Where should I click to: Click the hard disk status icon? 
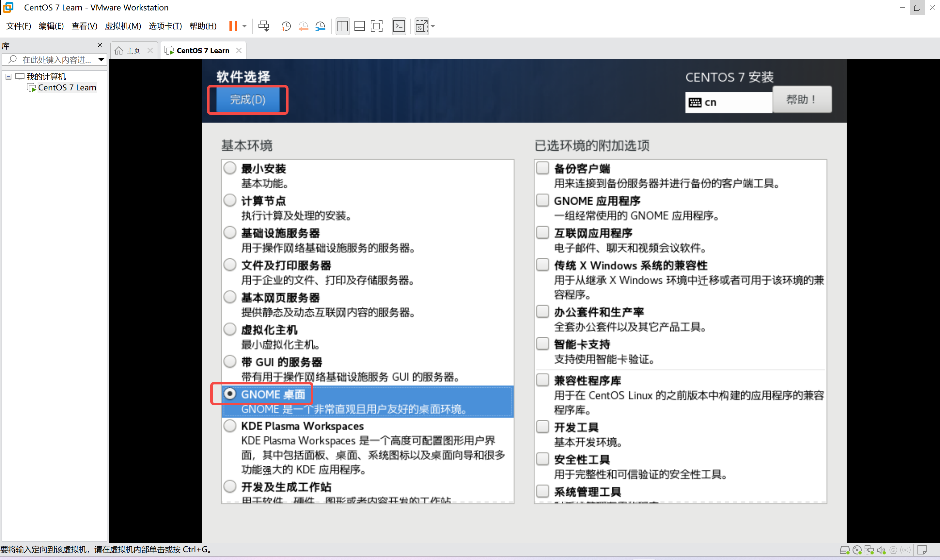(x=844, y=550)
